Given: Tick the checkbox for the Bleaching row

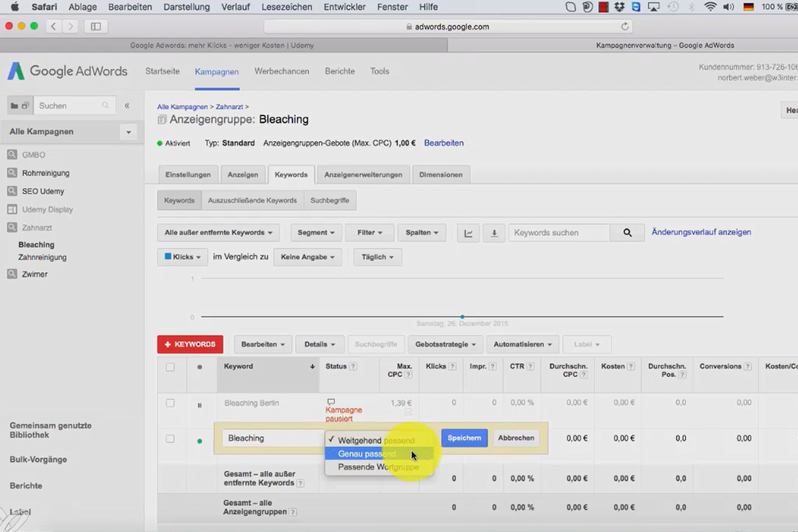Looking at the screenshot, I should pos(170,439).
